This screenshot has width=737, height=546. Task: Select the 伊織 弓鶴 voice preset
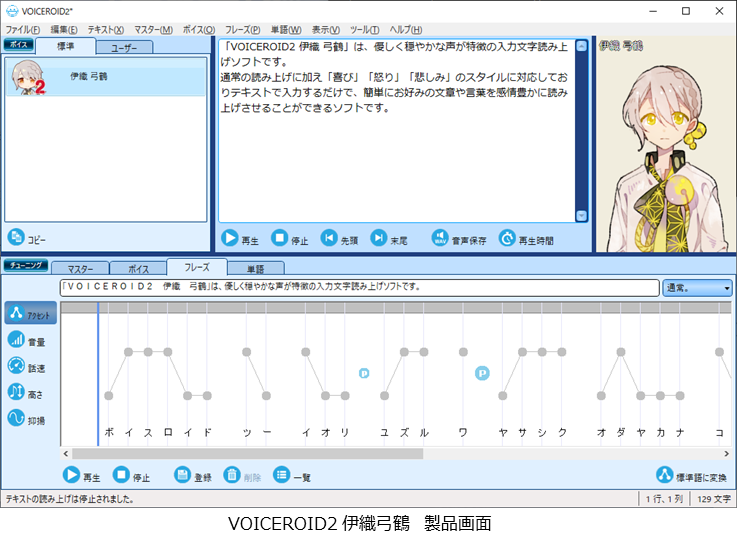tap(106, 77)
